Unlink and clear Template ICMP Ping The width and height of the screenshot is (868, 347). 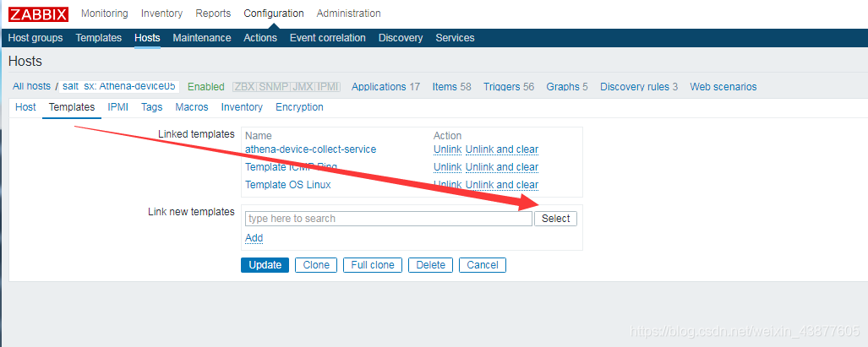coord(502,167)
